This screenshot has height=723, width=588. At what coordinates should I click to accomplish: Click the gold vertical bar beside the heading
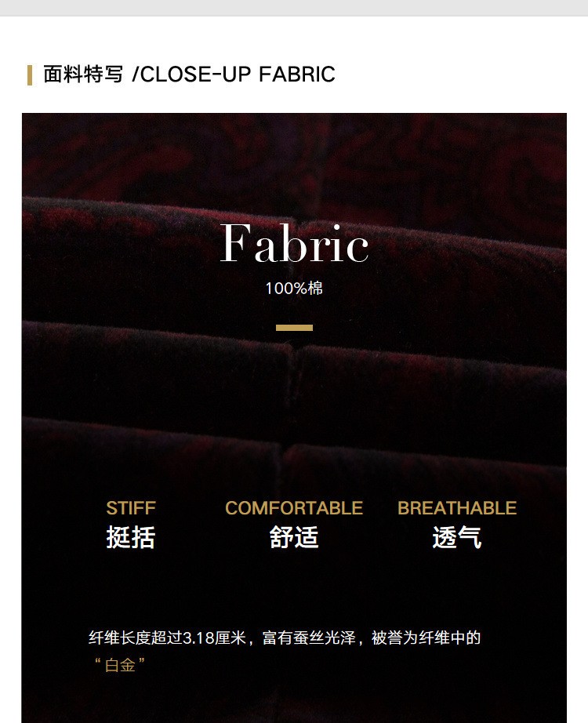pos(30,75)
